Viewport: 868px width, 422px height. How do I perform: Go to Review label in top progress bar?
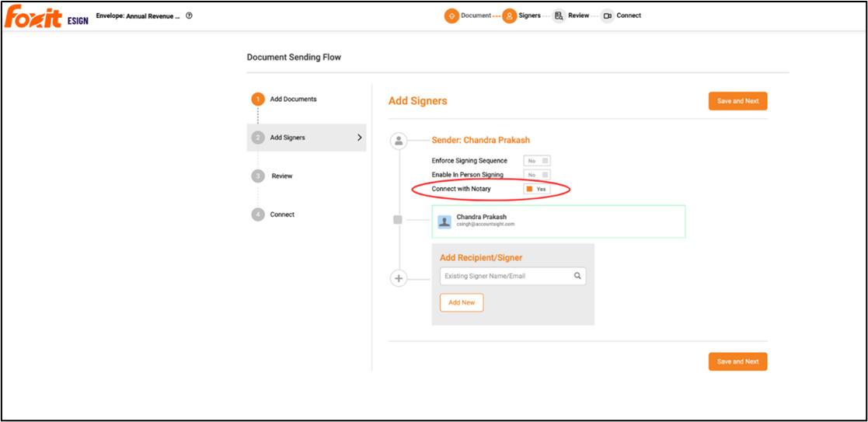pos(578,16)
